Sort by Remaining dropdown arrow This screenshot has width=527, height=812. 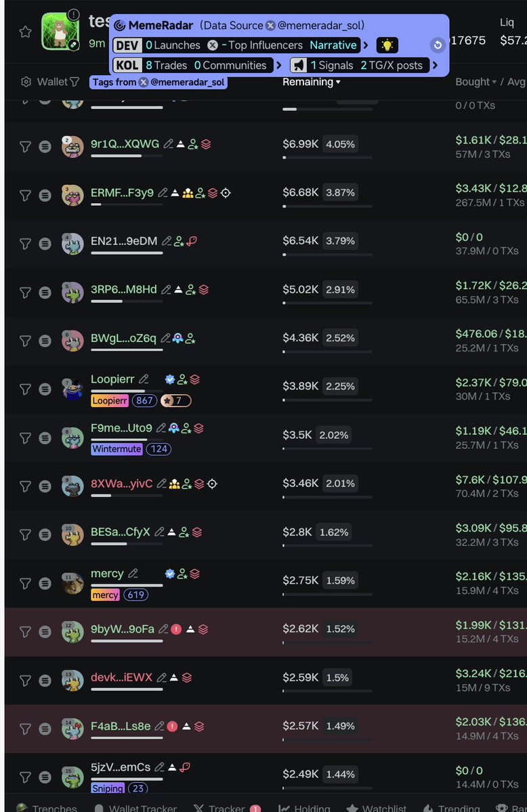(x=339, y=83)
